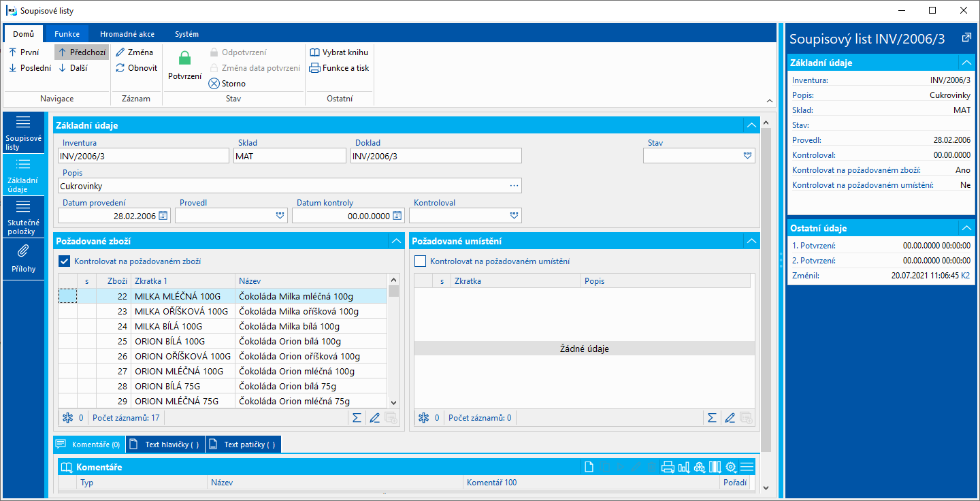
Task: Click the snowflake icon under Požadované zboží
Action: click(67, 418)
